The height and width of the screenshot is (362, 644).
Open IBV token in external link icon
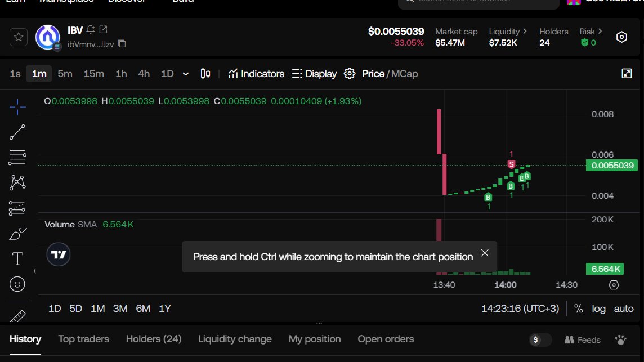(104, 30)
